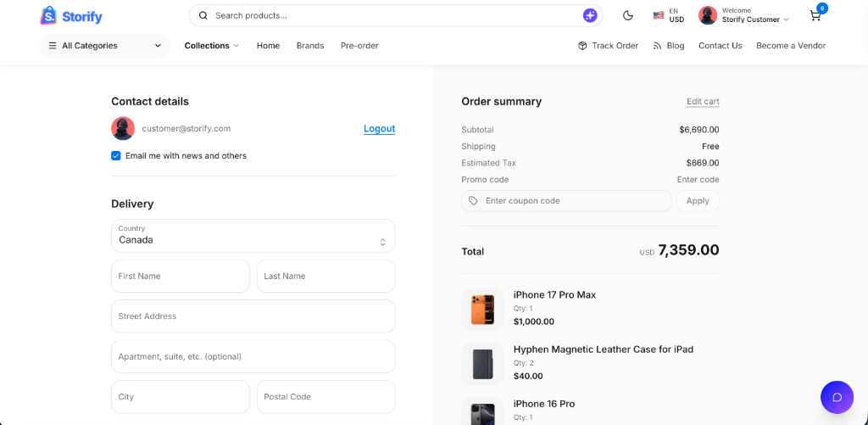Click the Storify logo
868x425 pixels.
(x=71, y=16)
